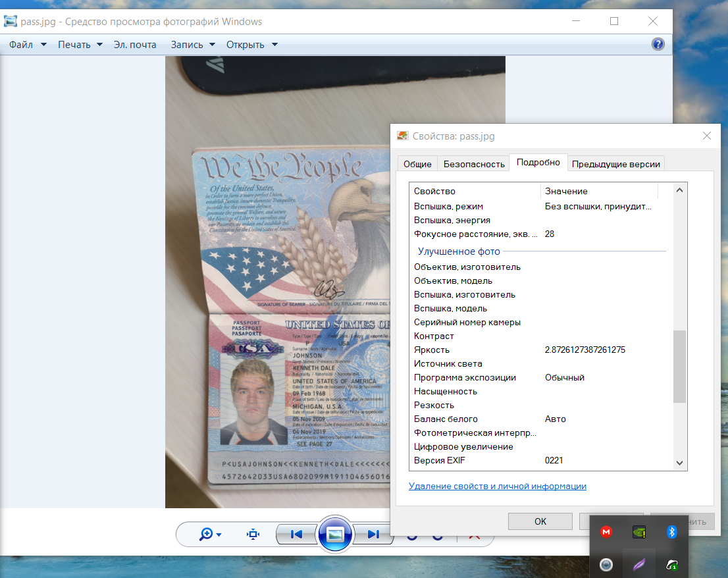The height and width of the screenshot is (578, 728).
Task: Go to the next photo
Action: pos(373,534)
